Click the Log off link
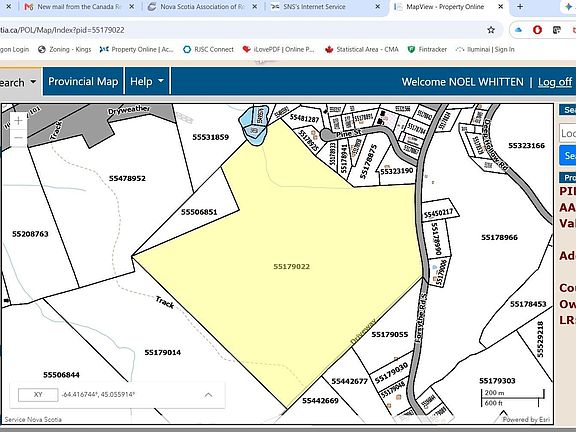Viewport: 576px width, 432px height. [x=555, y=82]
